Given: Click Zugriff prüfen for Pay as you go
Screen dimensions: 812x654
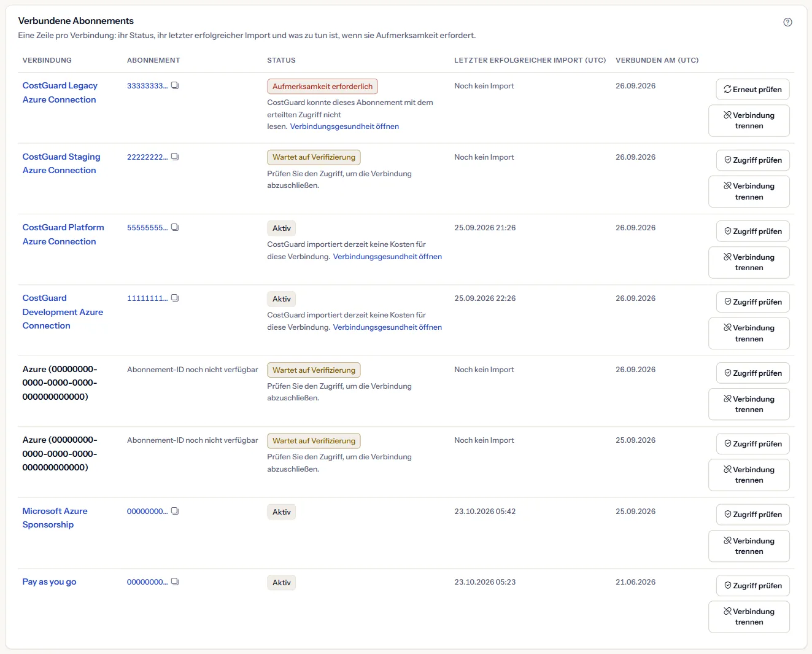Looking at the screenshot, I should (x=752, y=586).
